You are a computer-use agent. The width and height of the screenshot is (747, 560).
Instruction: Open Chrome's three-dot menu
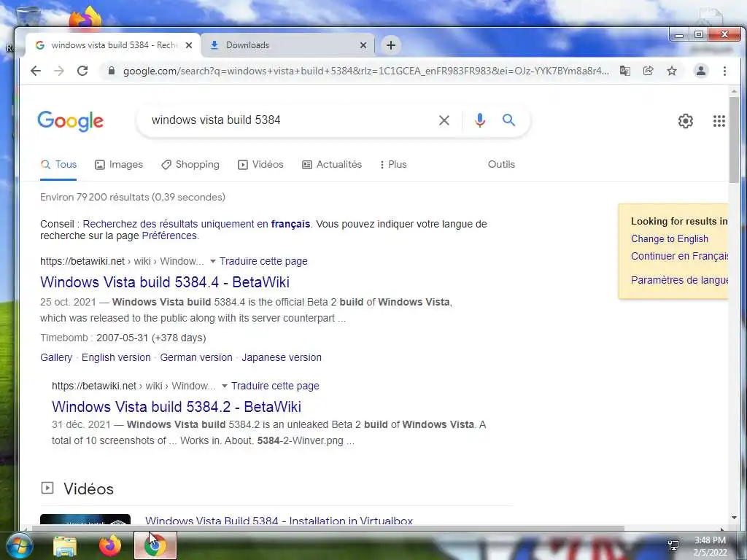click(724, 71)
